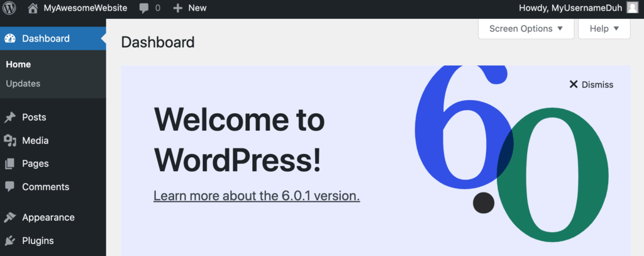644x256 pixels.
Task: Select Home submenu item
Action: [x=18, y=65]
